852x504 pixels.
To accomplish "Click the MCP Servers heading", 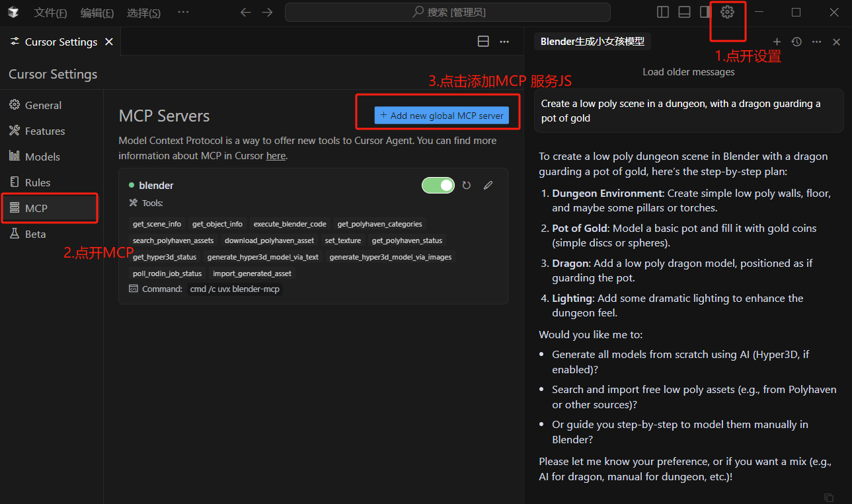I will 164,116.
